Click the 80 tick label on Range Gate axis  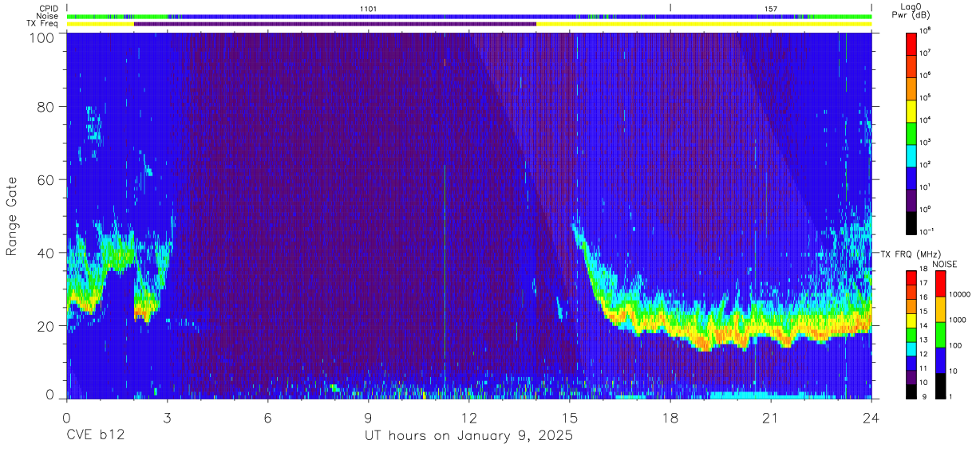46,107
